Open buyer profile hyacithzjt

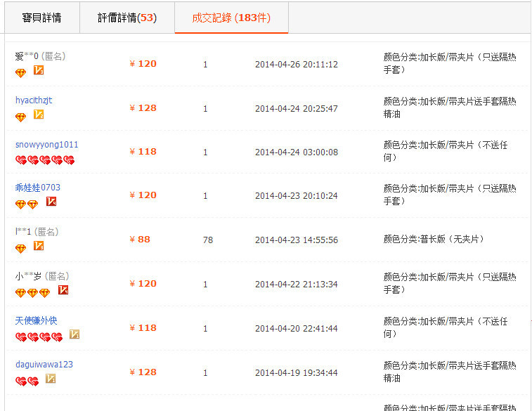pos(34,100)
